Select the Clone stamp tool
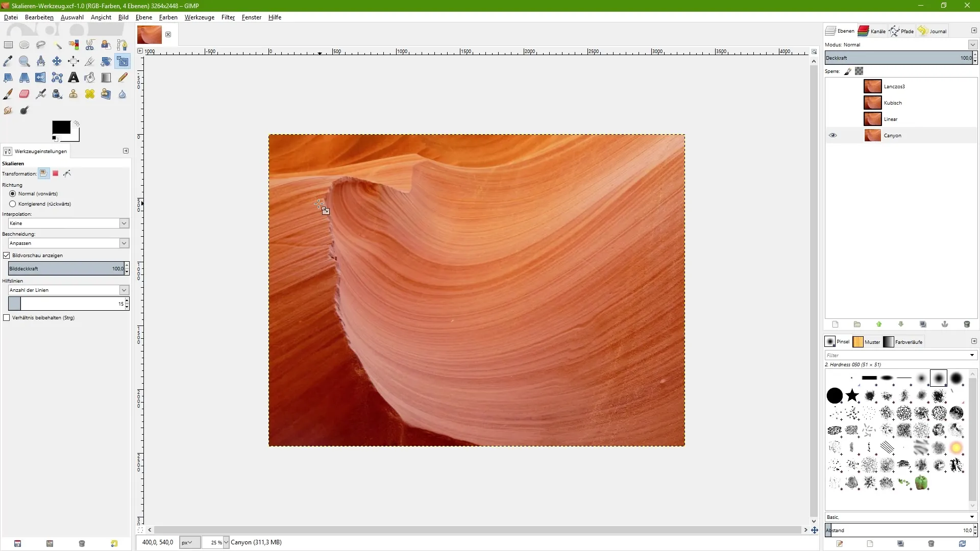 (73, 94)
